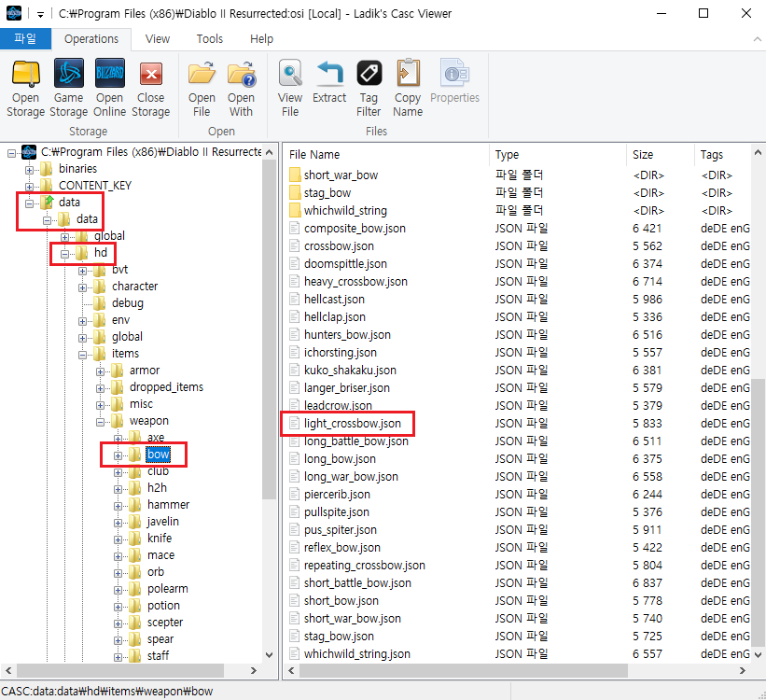Click the Casc Viewer title bar app icon

(14, 13)
